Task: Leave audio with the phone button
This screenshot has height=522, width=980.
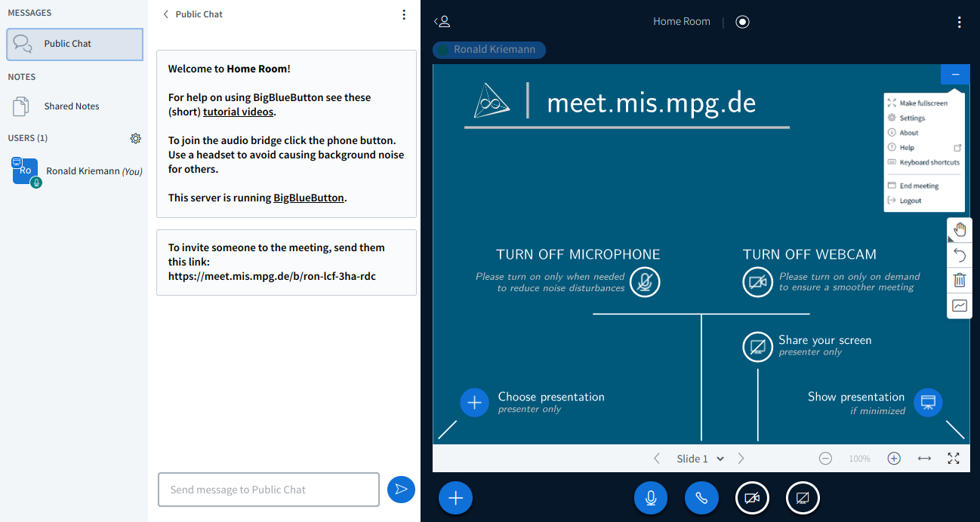Action: pos(701,498)
